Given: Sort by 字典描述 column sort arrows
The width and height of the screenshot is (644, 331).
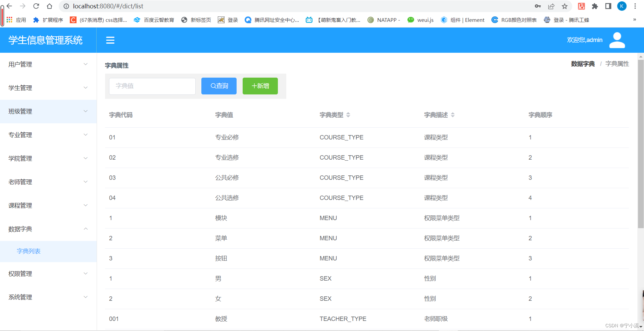Looking at the screenshot, I should point(453,115).
